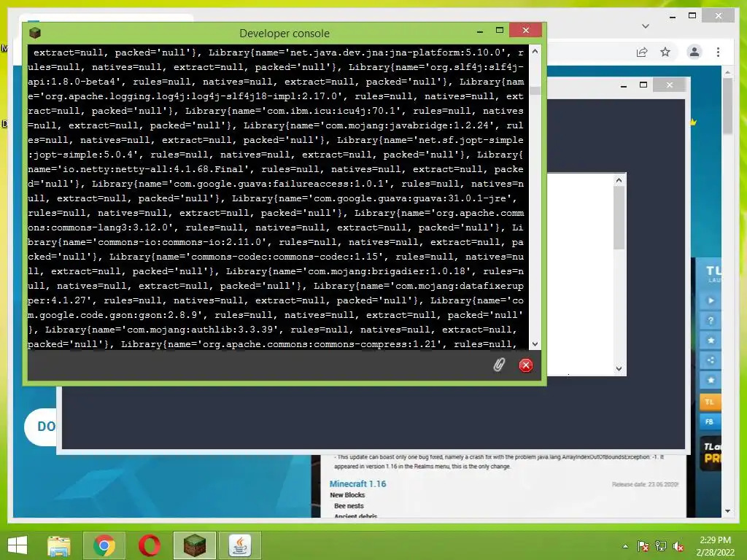Minimize the dark launcher window behind the console
The height and width of the screenshot is (560, 747).
(624, 85)
